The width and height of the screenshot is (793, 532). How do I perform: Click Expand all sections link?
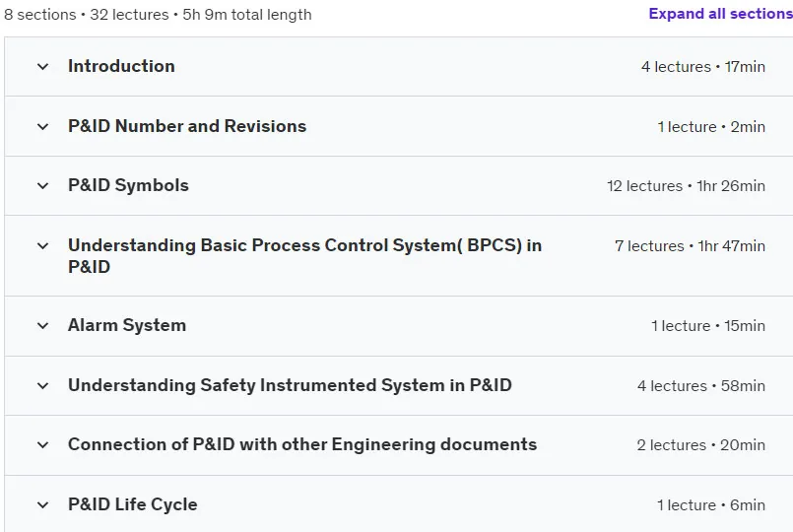721,14
